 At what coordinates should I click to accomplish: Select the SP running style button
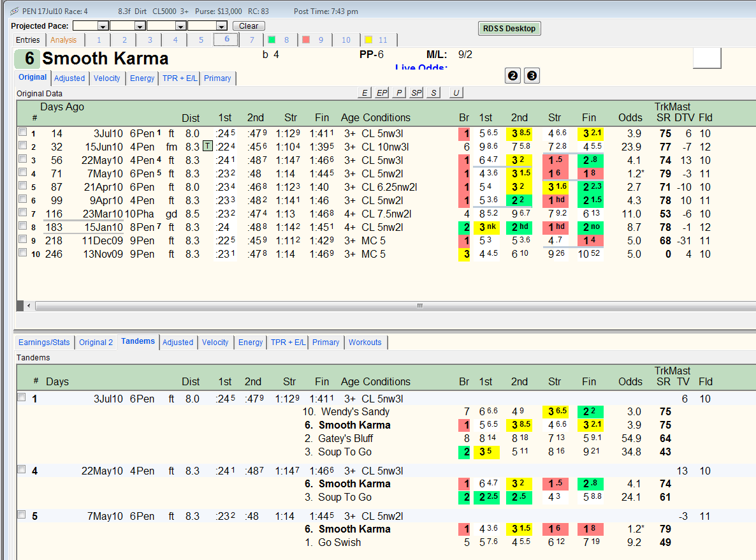point(416,92)
